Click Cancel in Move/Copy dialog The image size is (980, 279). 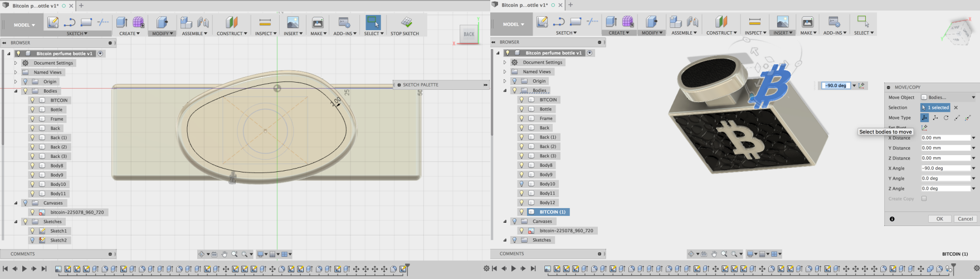[965, 219]
